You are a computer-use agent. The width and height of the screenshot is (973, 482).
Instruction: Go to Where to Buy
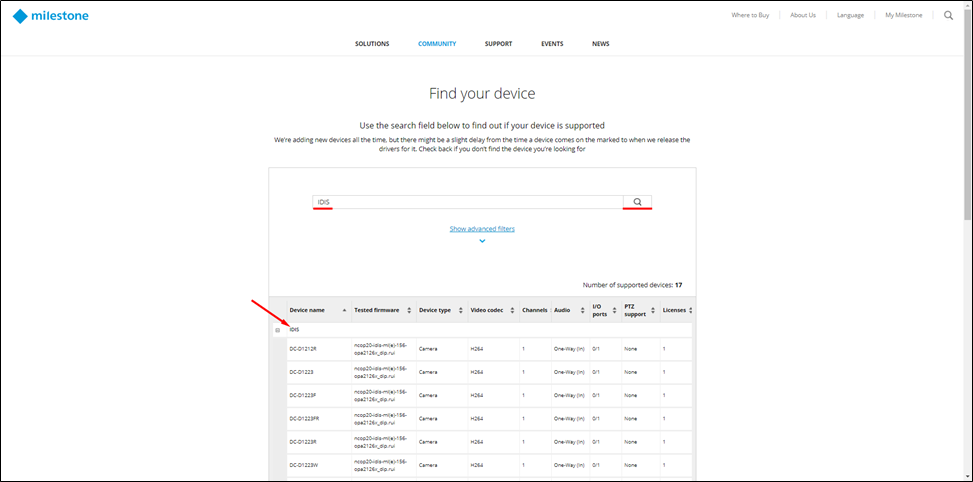(x=750, y=16)
